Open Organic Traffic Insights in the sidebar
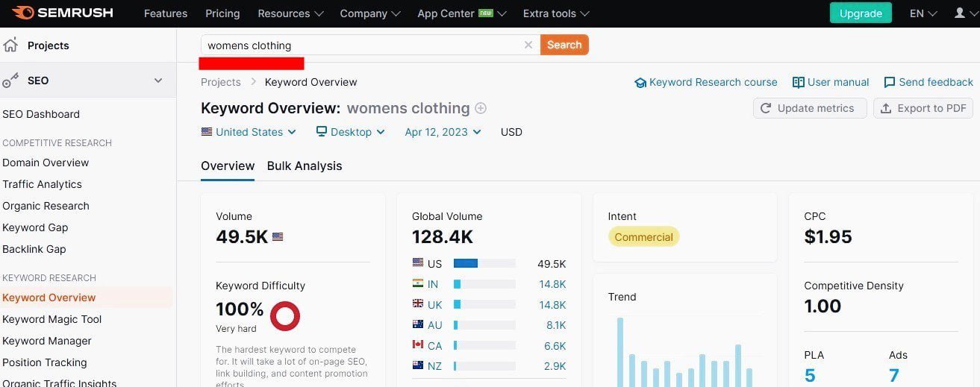The height and width of the screenshot is (387, 980). pos(60,383)
